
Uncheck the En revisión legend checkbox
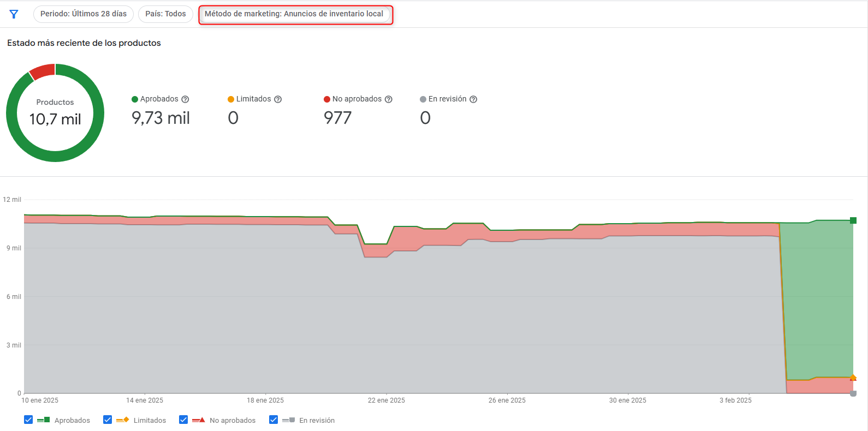274,420
